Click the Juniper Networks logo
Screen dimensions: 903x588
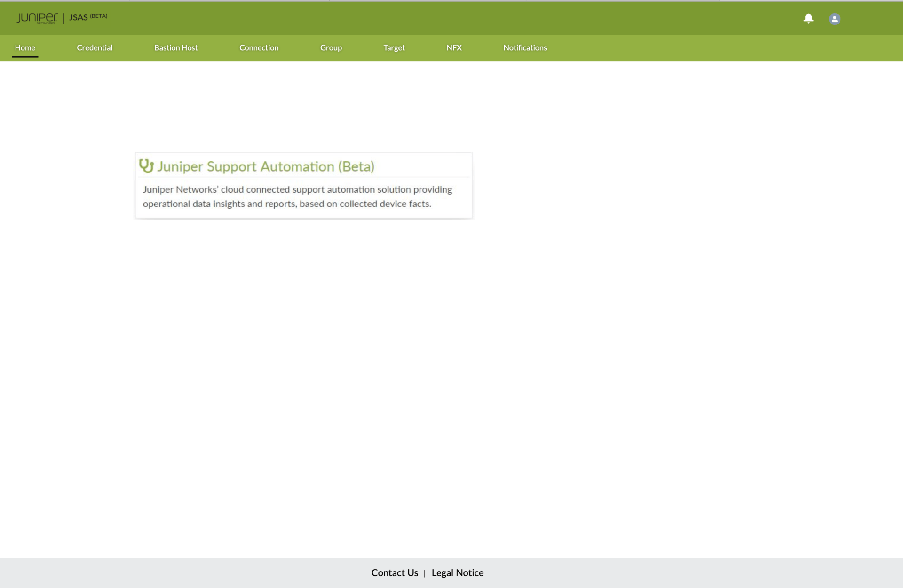pyautogui.click(x=37, y=18)
